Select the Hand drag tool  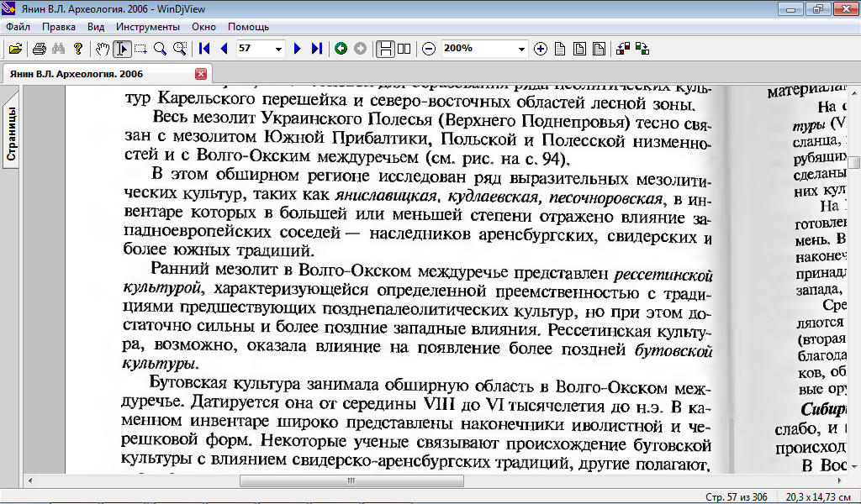coord(102,49)
